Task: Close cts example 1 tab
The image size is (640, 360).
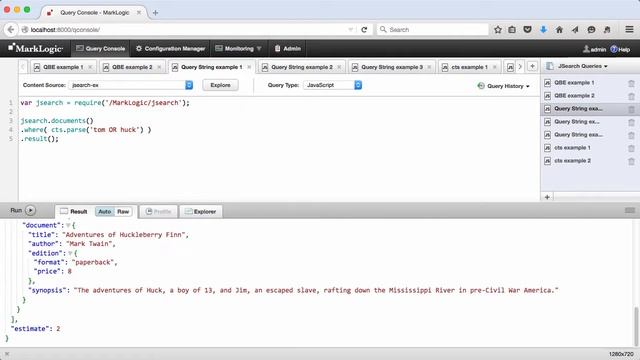Action: [x=494, y=67]
